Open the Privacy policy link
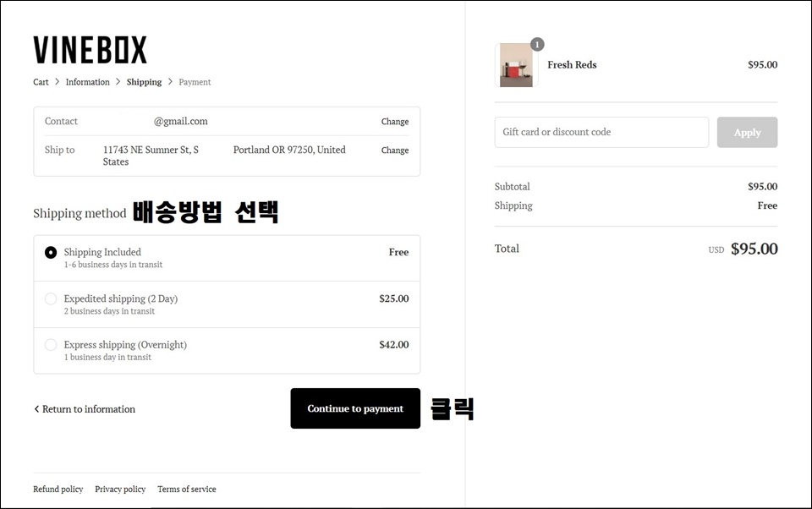Screen dimensions: 812x509 [120, 490]
